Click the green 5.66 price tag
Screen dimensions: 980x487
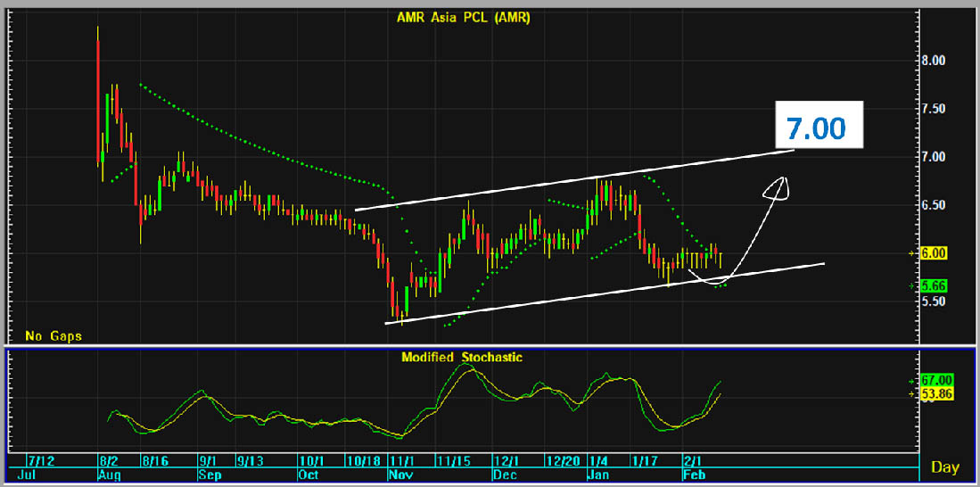pos(935,285)
